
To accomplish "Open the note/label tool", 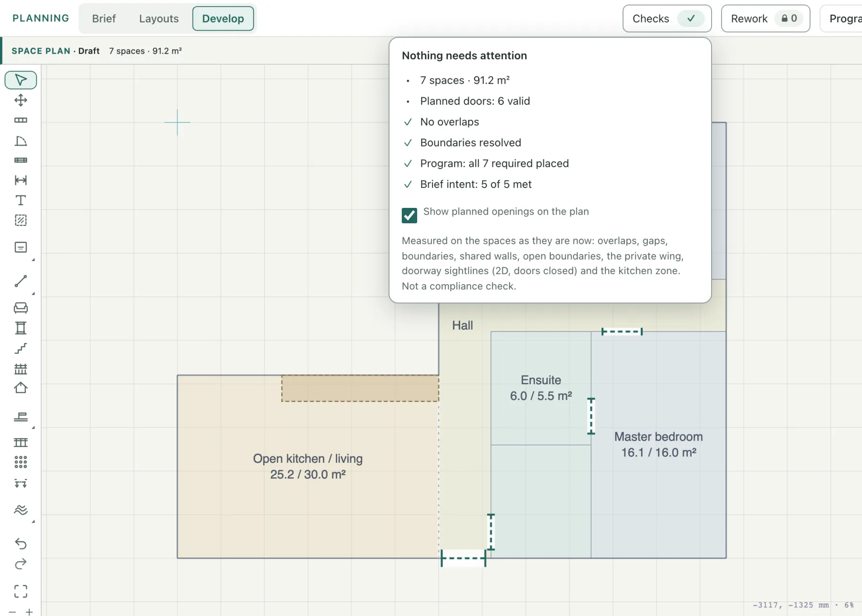I will point(21,247).
